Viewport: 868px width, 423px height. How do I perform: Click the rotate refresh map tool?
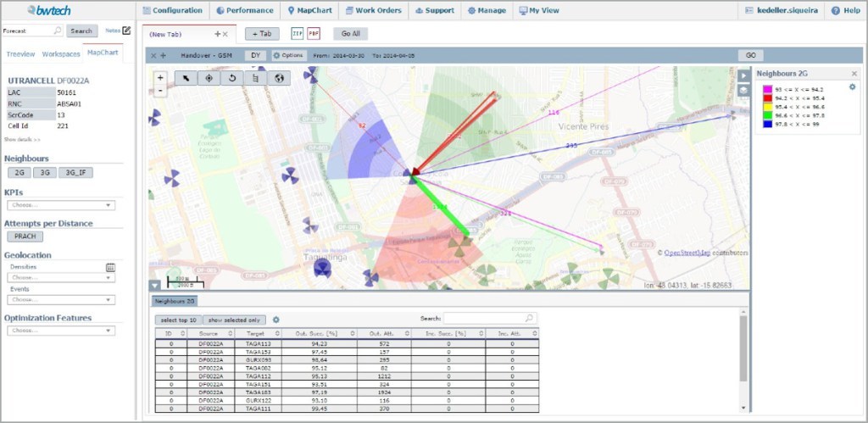pos(231,78)
